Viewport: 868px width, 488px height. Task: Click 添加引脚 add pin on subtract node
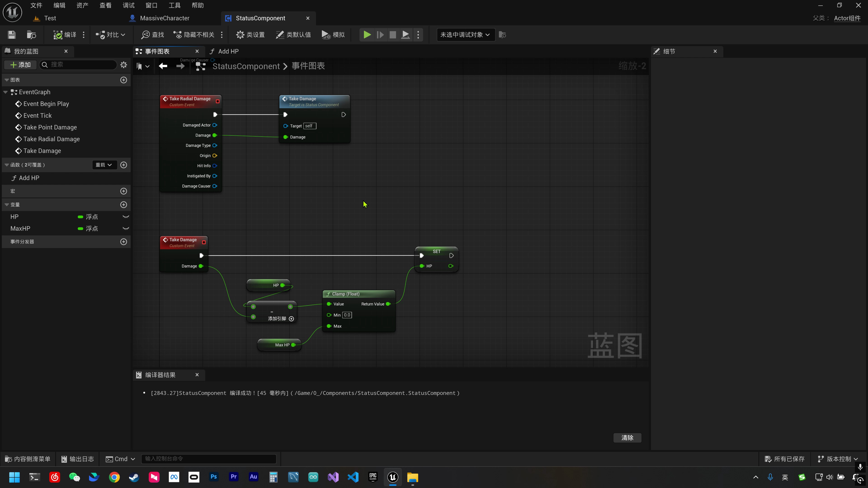281,319
